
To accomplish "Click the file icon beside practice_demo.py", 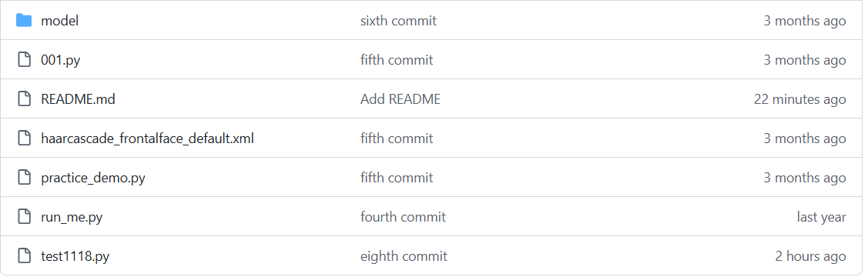I will 24,178.
